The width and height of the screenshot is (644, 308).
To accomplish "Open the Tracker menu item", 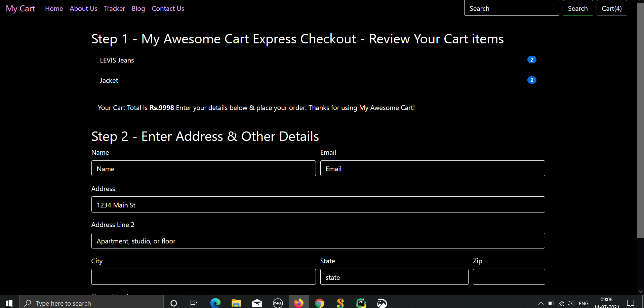I will coord(114,8).
